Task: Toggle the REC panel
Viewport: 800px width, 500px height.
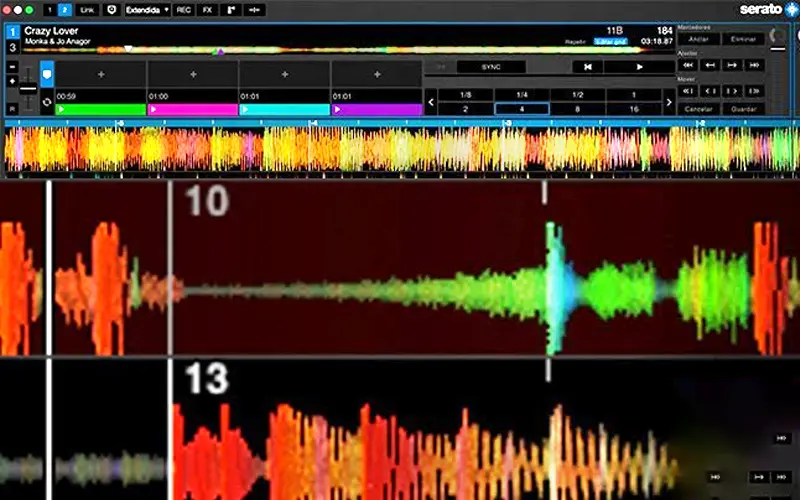Action: point(183,10)
